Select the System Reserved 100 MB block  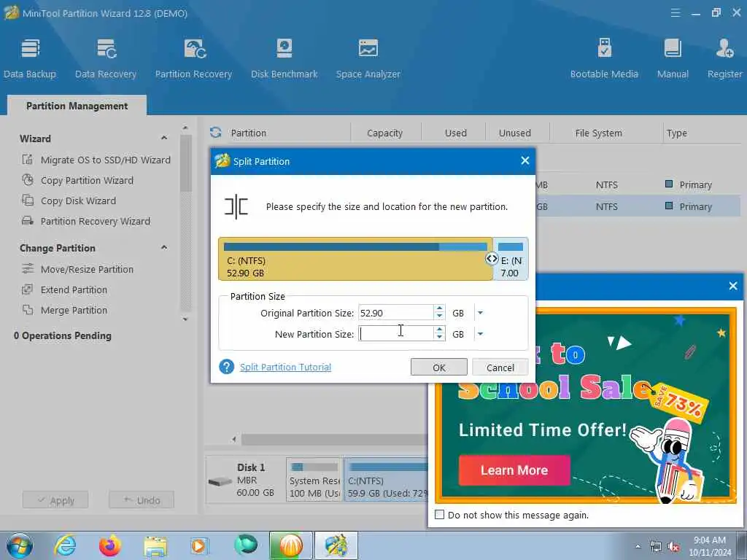point(314,480)
